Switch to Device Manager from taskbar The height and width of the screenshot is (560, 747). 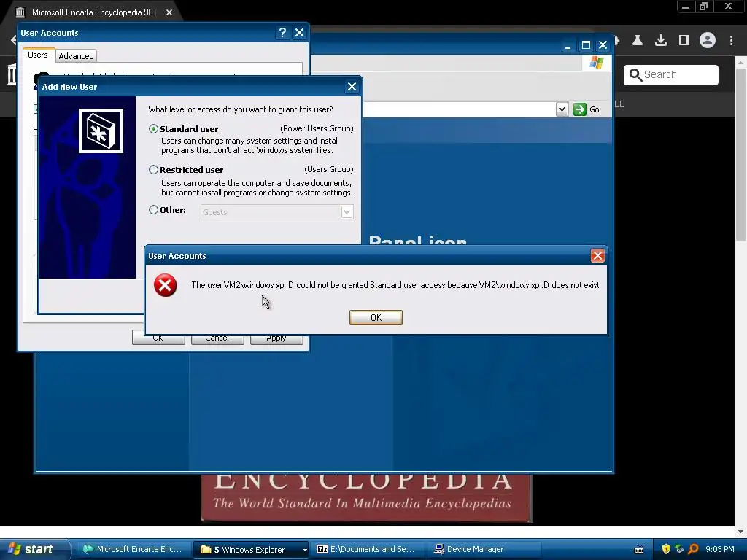coord(484,549)
